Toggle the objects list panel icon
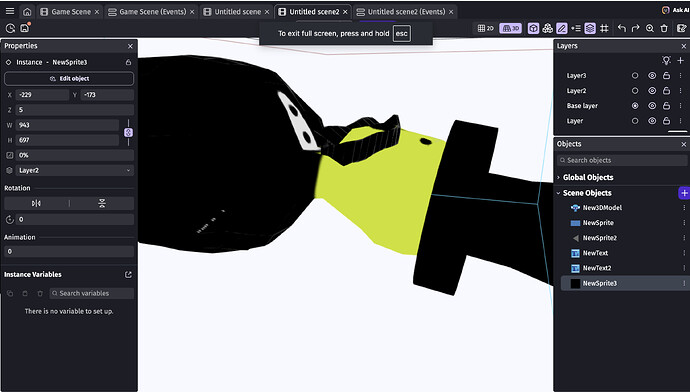Viewport: 690px width, 392px height. (533, 28)
